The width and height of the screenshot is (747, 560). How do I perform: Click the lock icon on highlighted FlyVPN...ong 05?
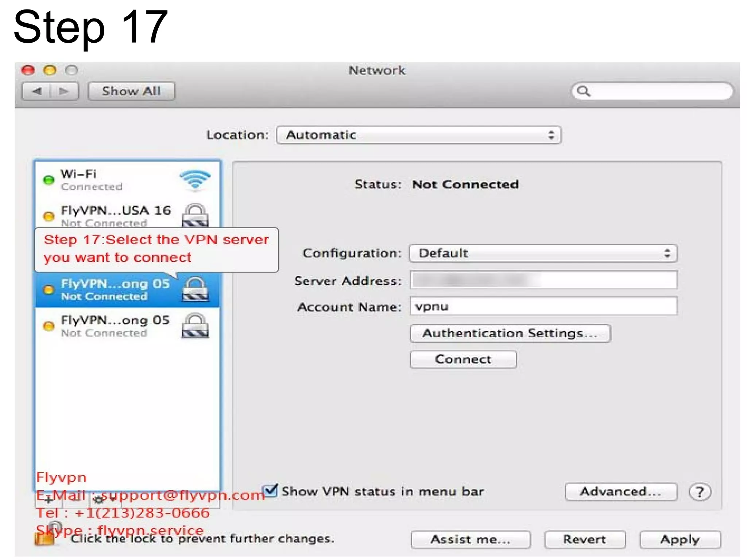pos(196,289)
